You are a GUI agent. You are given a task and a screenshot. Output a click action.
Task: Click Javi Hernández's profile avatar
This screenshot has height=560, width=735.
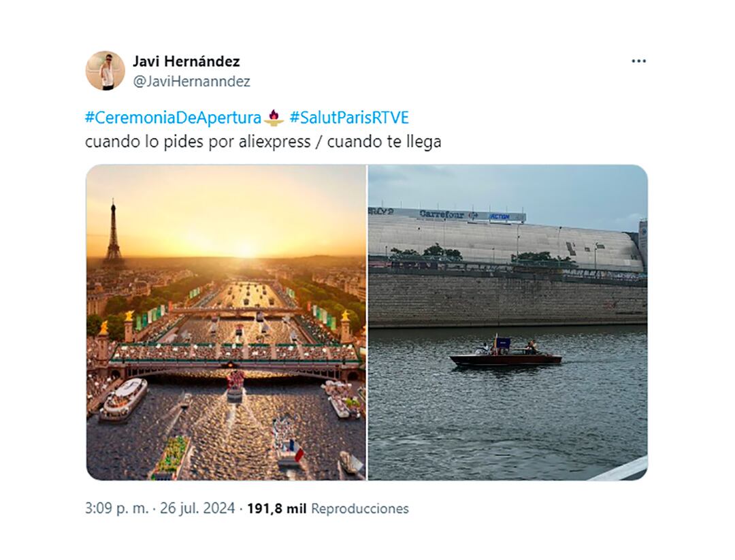(105, 71)
